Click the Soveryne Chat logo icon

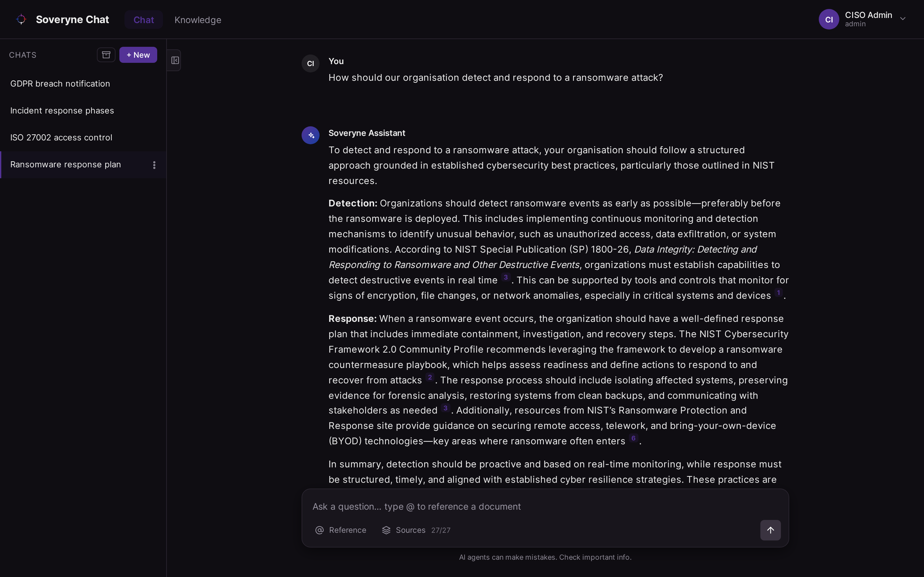point(21,19)
